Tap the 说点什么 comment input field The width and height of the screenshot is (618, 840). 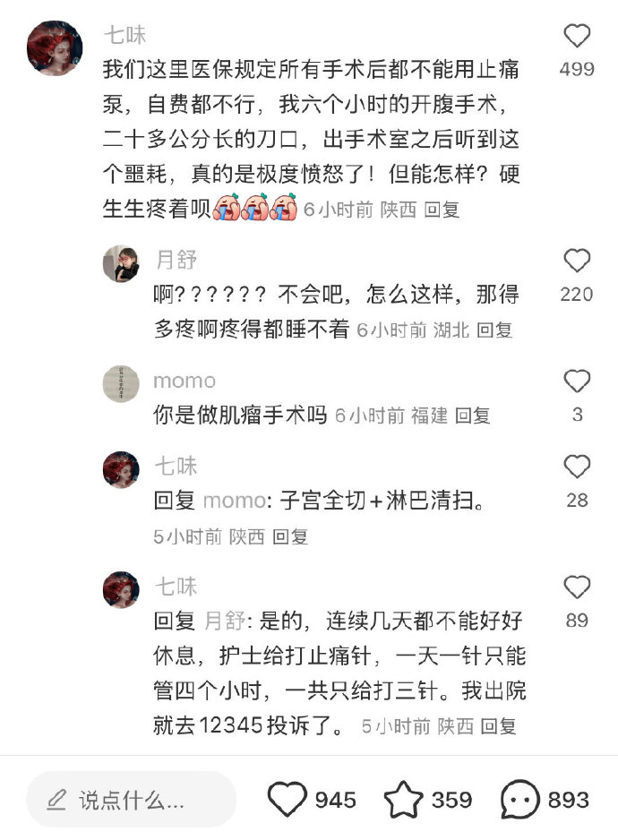pos(132,800)
